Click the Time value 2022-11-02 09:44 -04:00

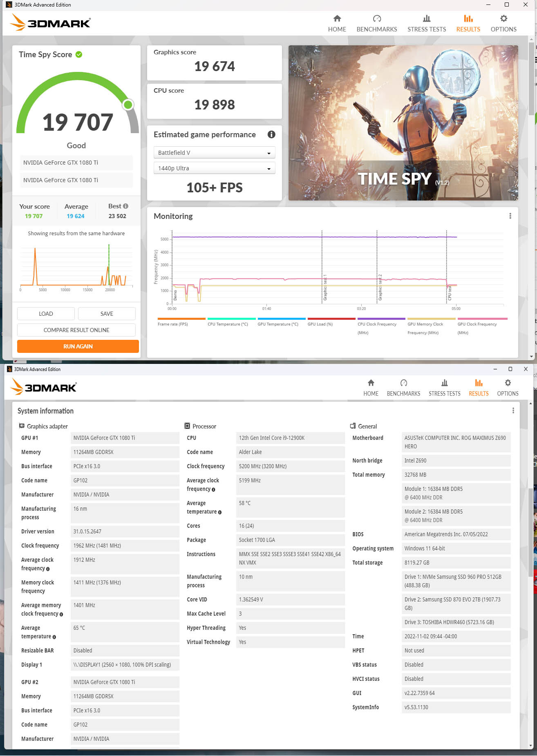[456, 636]
